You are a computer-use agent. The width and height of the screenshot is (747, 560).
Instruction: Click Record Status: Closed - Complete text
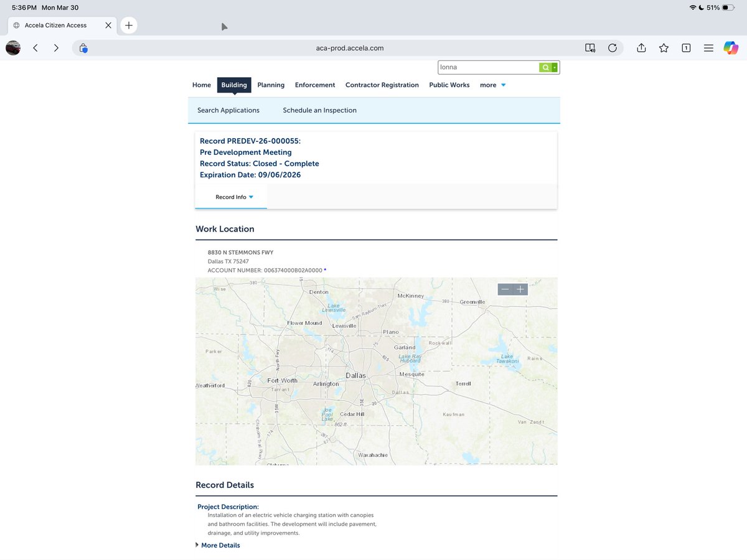(260, 164)
